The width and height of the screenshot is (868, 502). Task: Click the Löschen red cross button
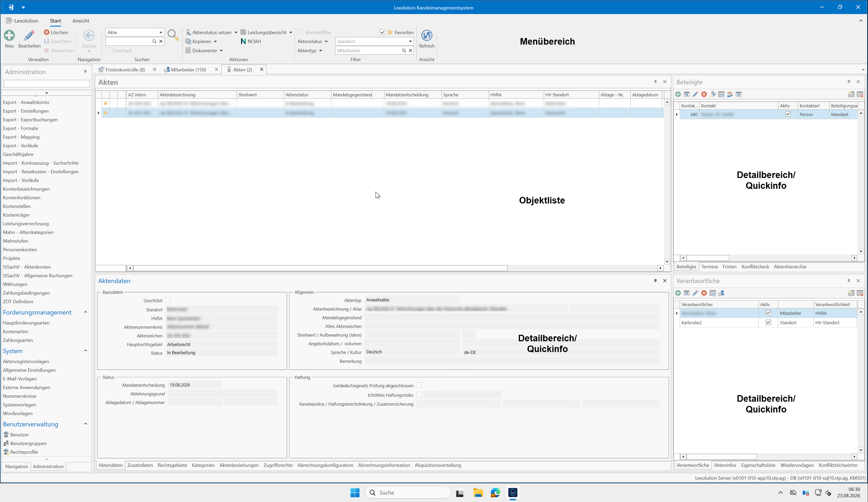56,32
